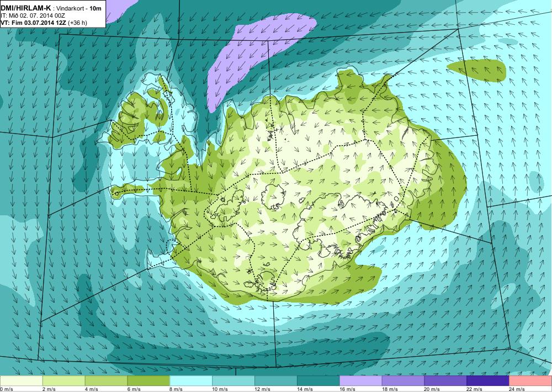This screenshot has height=392, width=552.
Task: Select the light yellow-green 2–4 m/s legend swatch
Action: [x=63, y=381]
